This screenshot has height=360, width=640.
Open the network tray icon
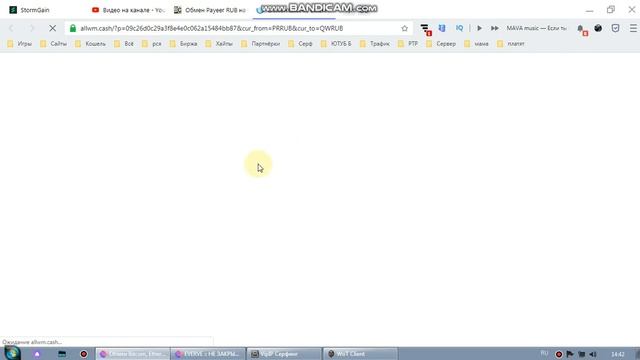[582, 354]
